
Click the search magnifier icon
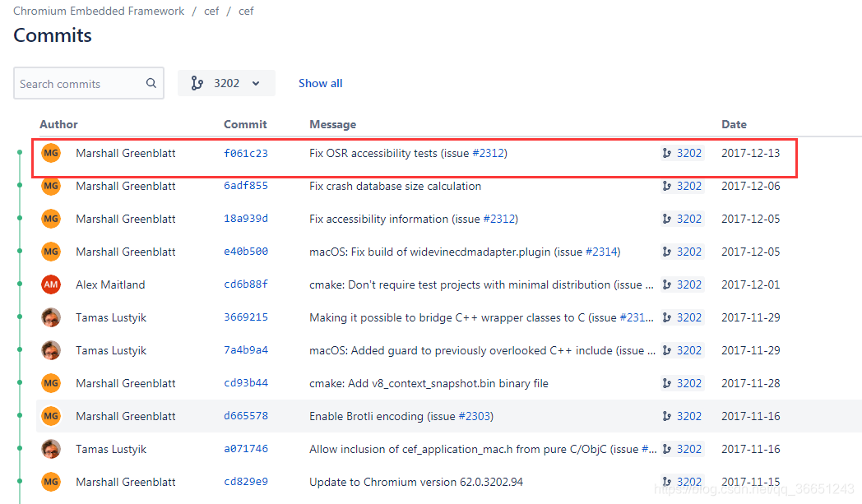click(x=151, y=83)
